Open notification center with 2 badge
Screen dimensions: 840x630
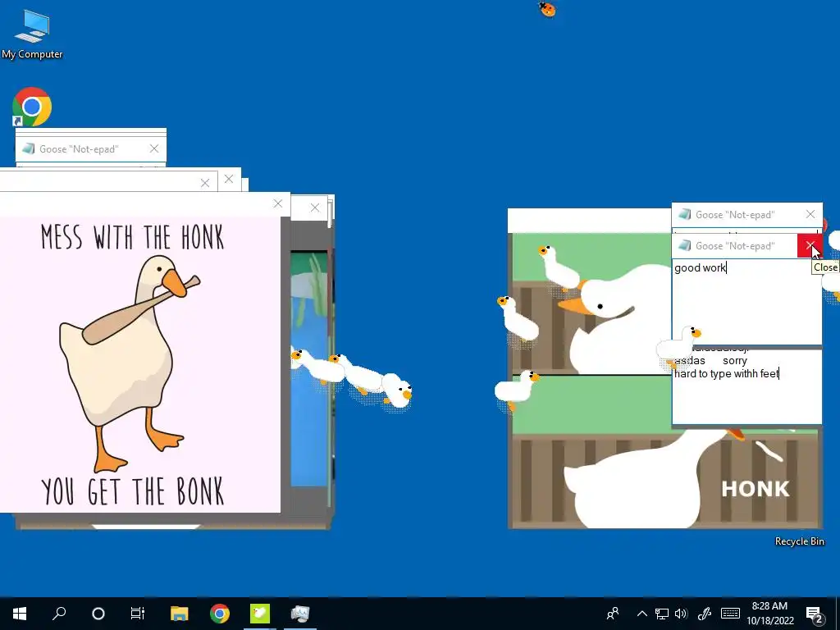pyautogui.click(x=815, y=614)
